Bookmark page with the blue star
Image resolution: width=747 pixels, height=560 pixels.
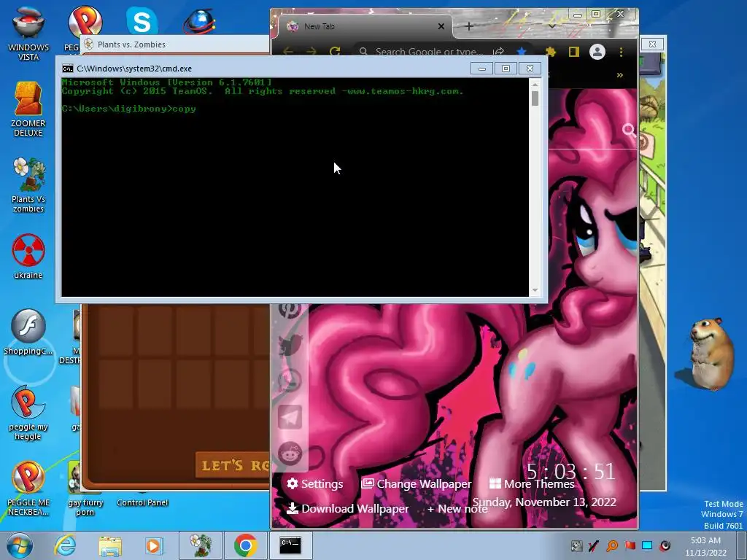(x=521, y=52)
